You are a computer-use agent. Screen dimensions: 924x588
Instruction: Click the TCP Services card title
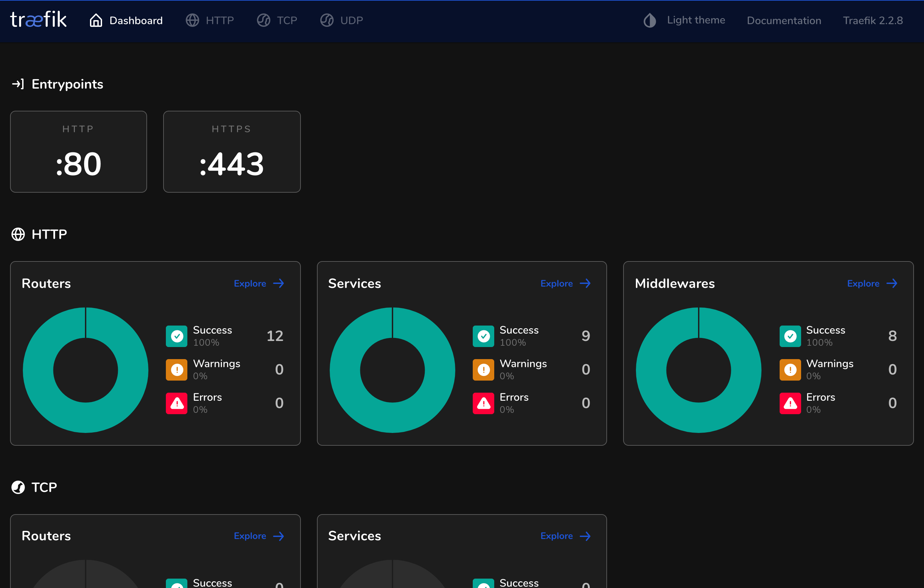[x=354, y=536]
